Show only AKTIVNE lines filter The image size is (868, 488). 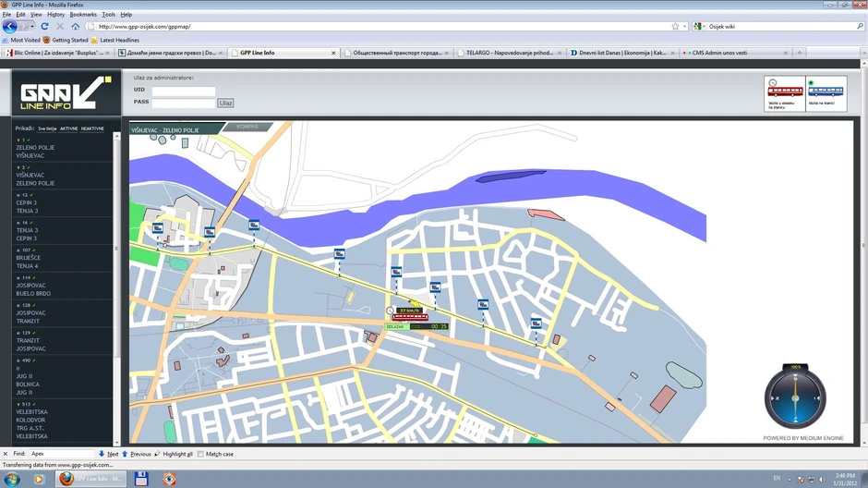pyautogui.click(x=68, y=128)
